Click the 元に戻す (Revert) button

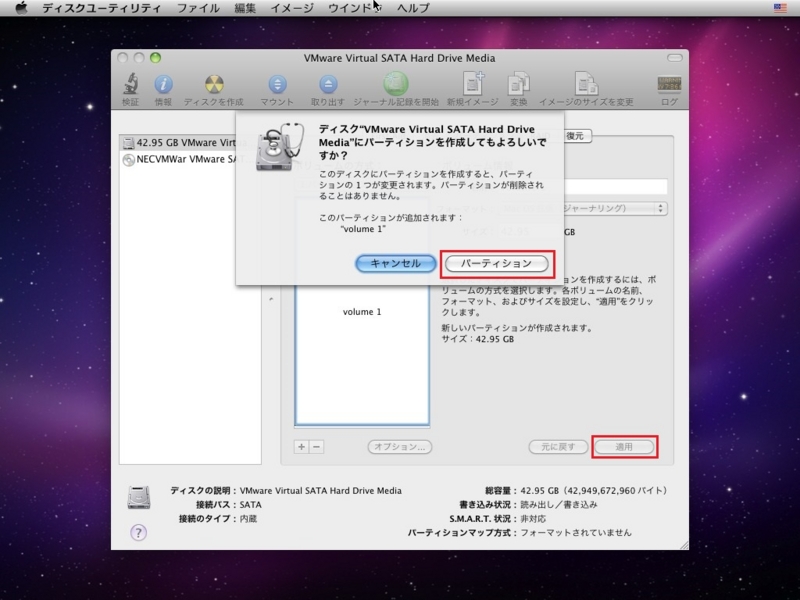click(x=558, y=447)
